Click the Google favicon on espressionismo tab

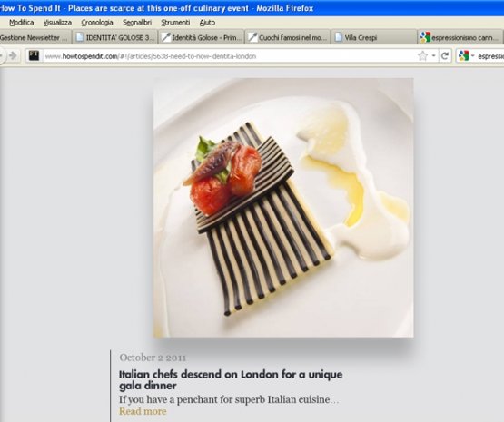tap(425, 37)
